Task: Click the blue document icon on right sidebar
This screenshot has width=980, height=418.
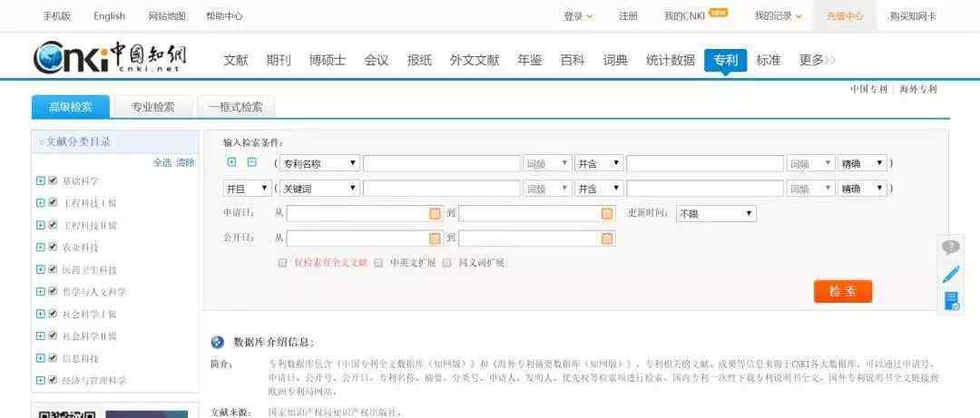Action: click(x=950, y=301)
